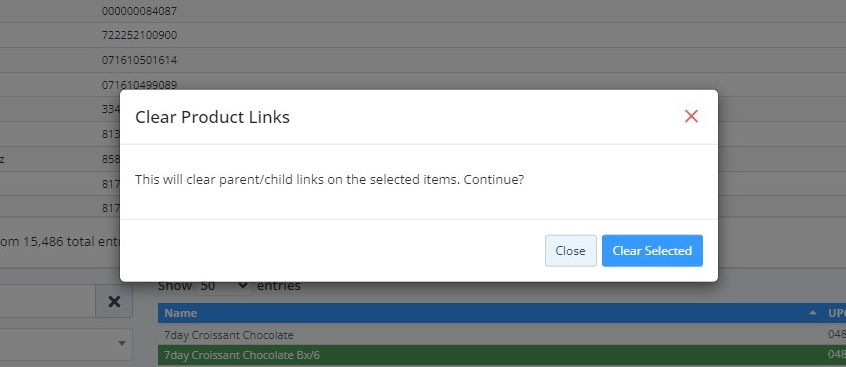This screenshot has width=846, height=367.
Task: Click the bold X clear-filter icon
Action: 114,301
